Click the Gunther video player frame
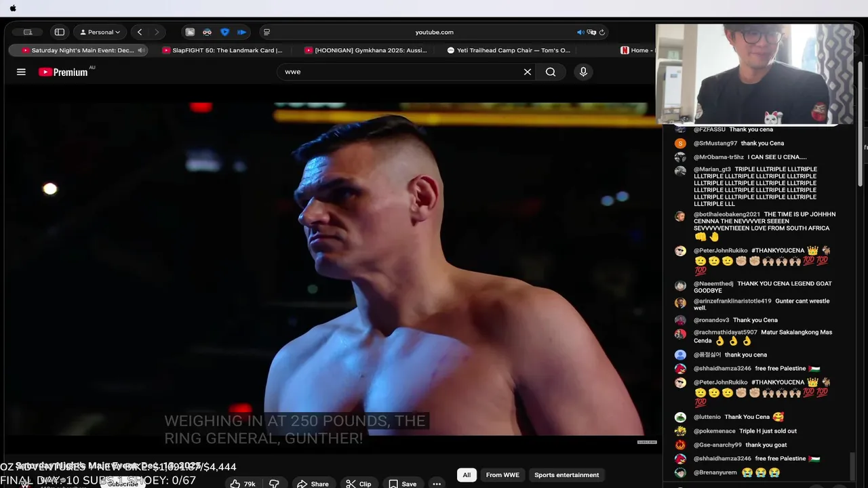The height and width of the screenshot is (488, 868). tap(332, 268)
